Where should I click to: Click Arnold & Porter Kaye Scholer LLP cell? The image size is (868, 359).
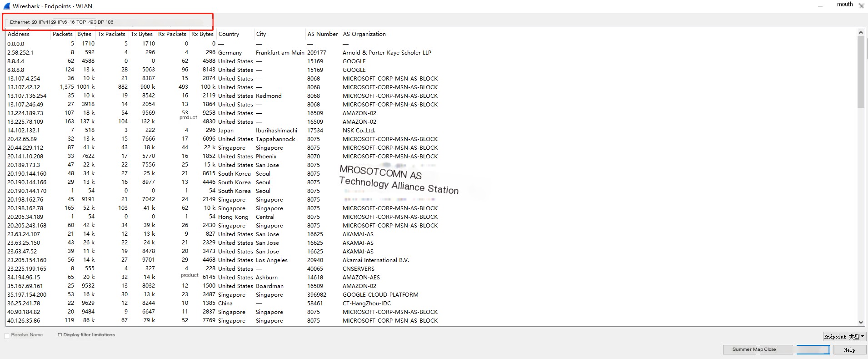click(387, 52)
